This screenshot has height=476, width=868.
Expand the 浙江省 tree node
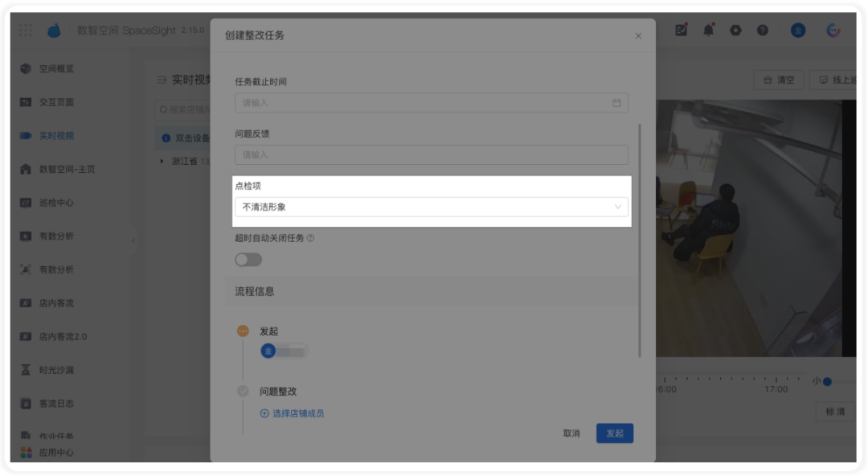click(162, 161)
